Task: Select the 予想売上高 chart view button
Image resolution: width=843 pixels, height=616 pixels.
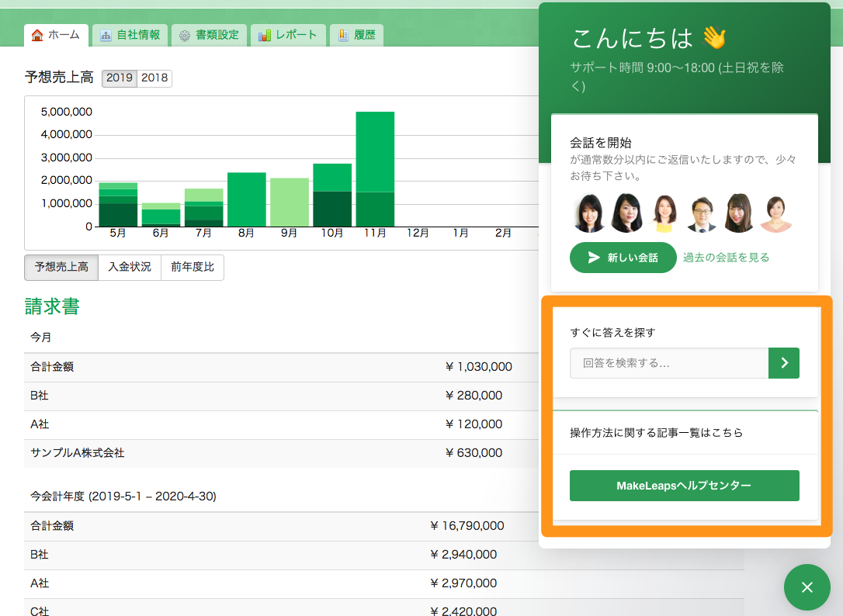Action: (61, 268)
